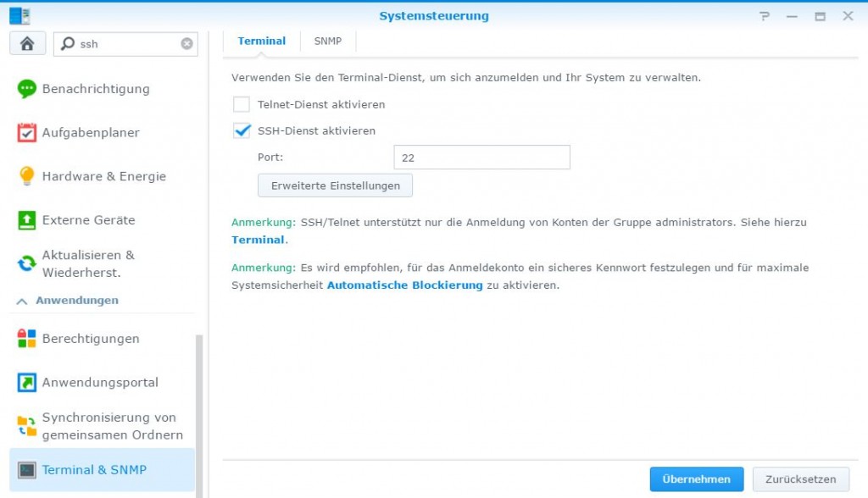The width and height of the screenshot is (868, 498).
Task: Click the home icon above the sidebar
Action: (26, 43)
